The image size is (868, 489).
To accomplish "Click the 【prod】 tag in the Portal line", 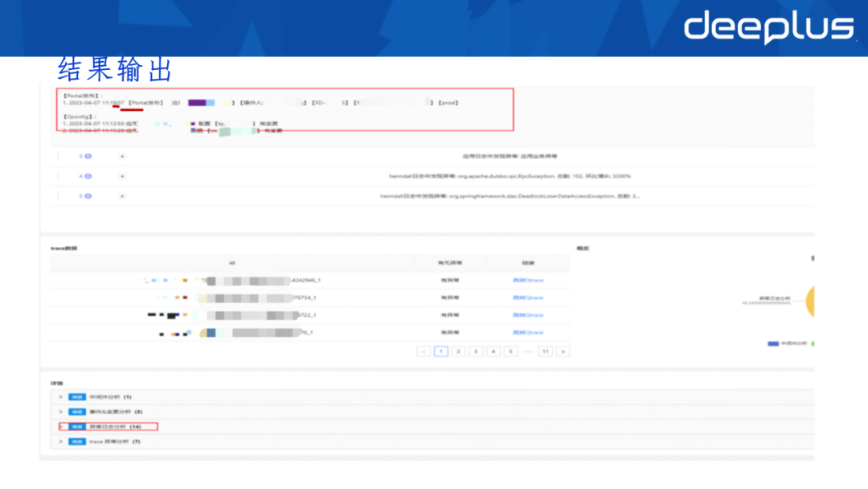I will pyautogui.click(x=448, y=103).
